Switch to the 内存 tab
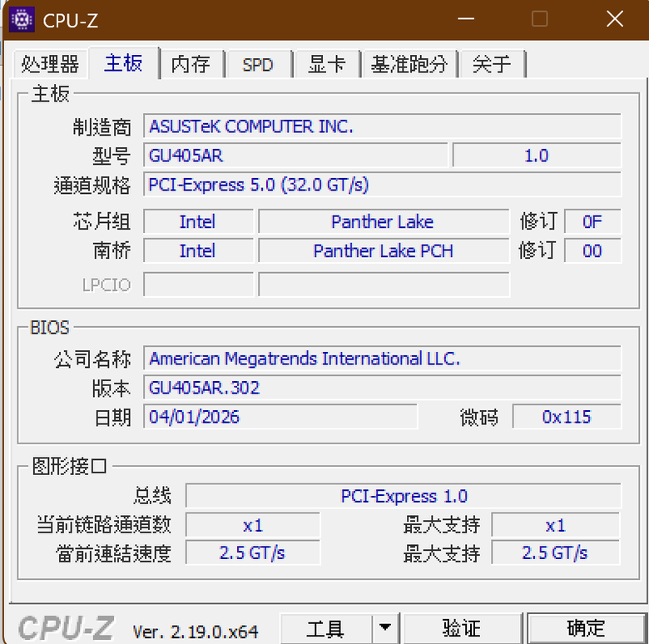This screenshot has width=649, height=644. click(x=191, y=65)
